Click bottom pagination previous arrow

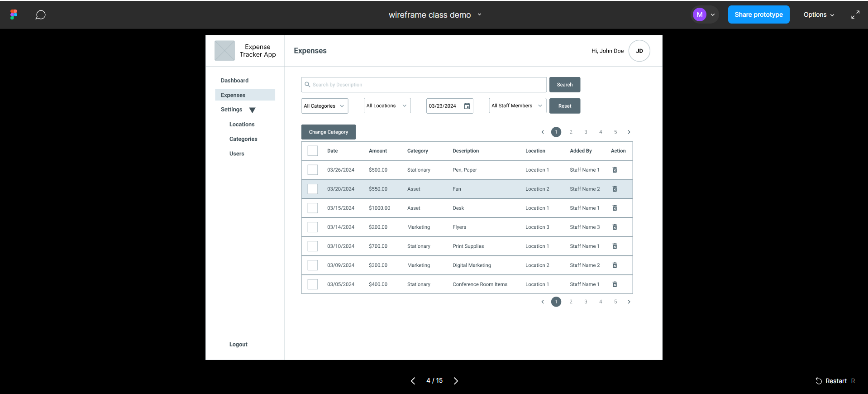pos(543,302)
